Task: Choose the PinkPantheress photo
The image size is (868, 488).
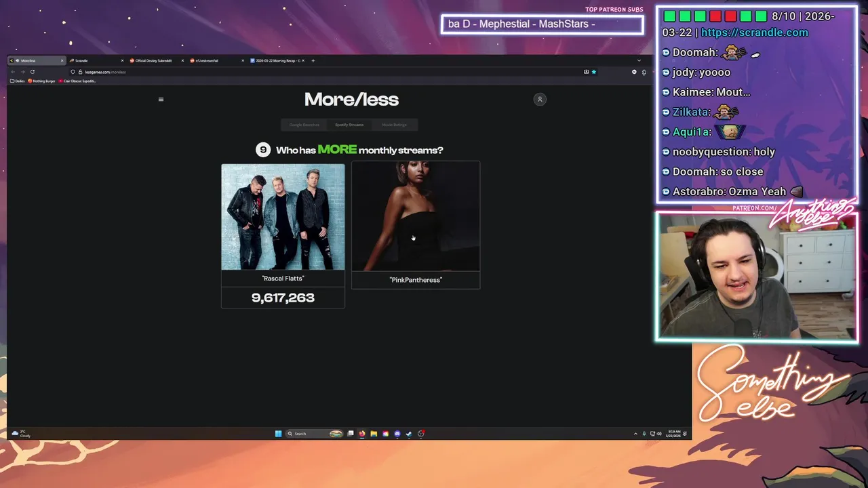Action: (x=416, y=217)
